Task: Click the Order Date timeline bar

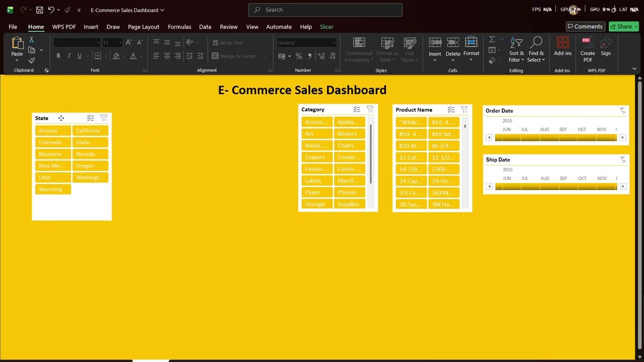Action: [555, 137]
